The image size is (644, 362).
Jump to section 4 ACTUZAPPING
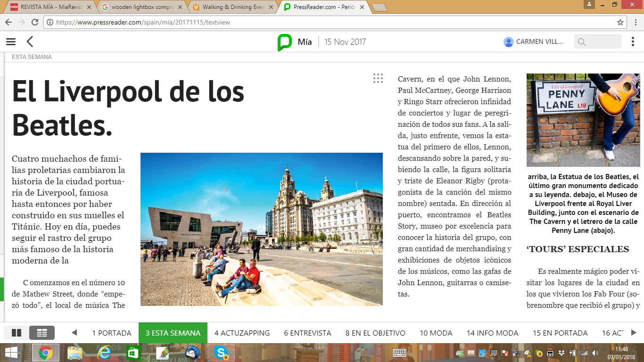(242, 333)
